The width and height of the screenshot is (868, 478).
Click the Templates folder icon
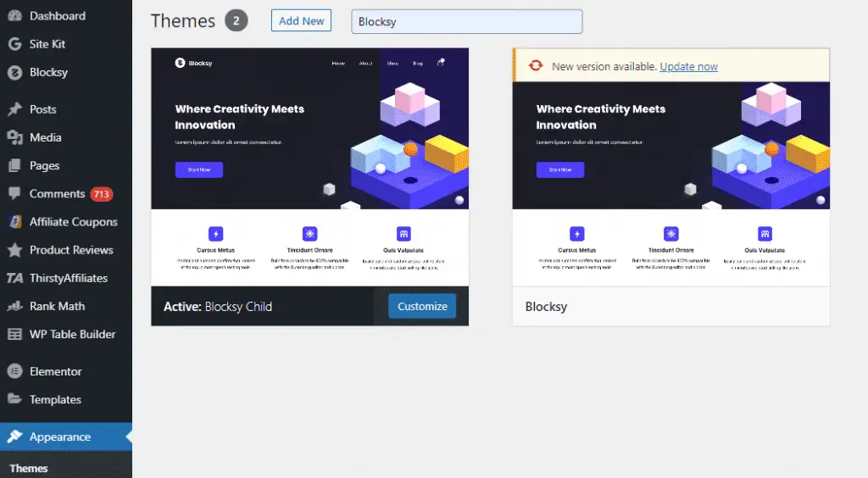(15, 399)
